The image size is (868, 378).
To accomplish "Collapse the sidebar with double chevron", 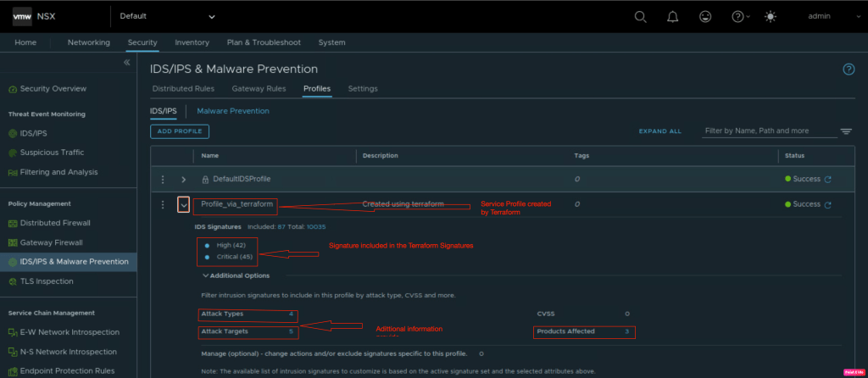I will pyautogui.click(x=127, y=63).
